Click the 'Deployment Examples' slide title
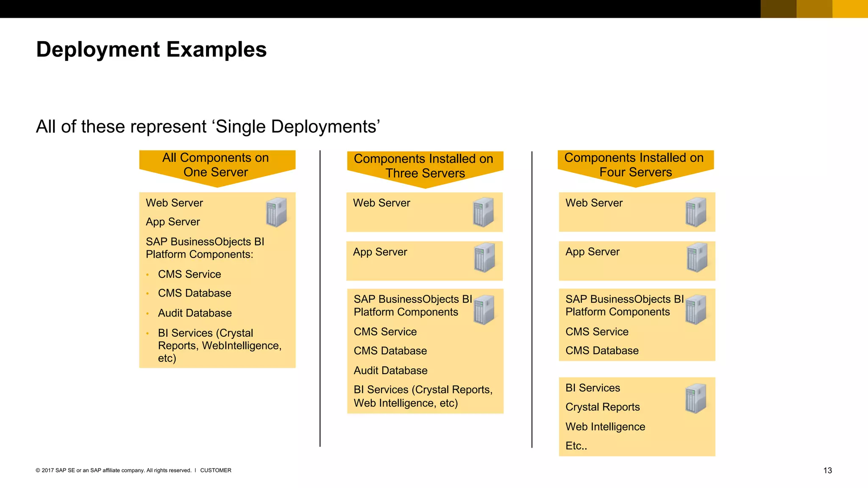 click(151, 50)
